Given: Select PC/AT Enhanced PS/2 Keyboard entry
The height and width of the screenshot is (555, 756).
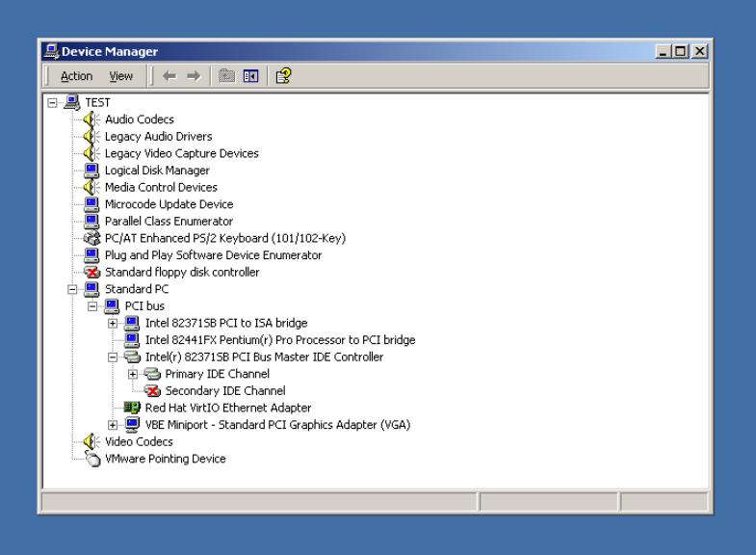Looking at the screenshot, I should tap(225, 238).
